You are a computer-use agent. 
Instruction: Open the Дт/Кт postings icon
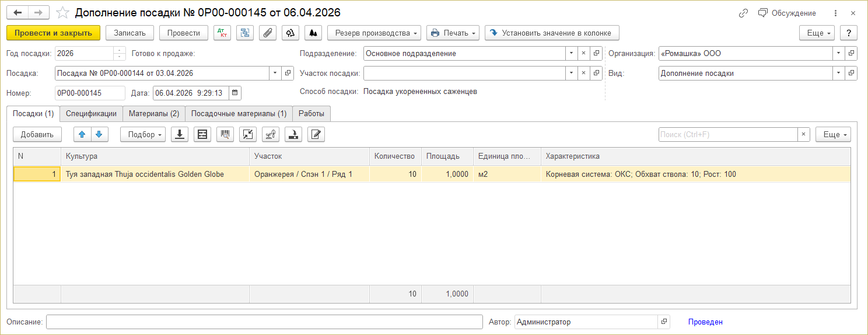222,33
